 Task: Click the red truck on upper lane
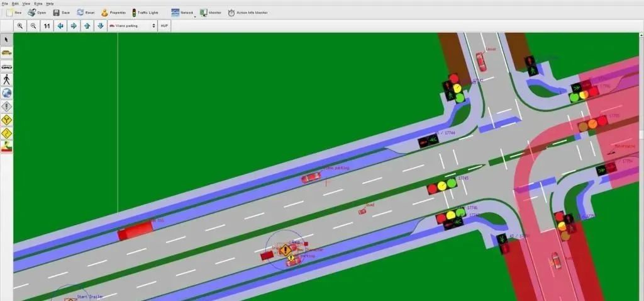coord(136,230)
